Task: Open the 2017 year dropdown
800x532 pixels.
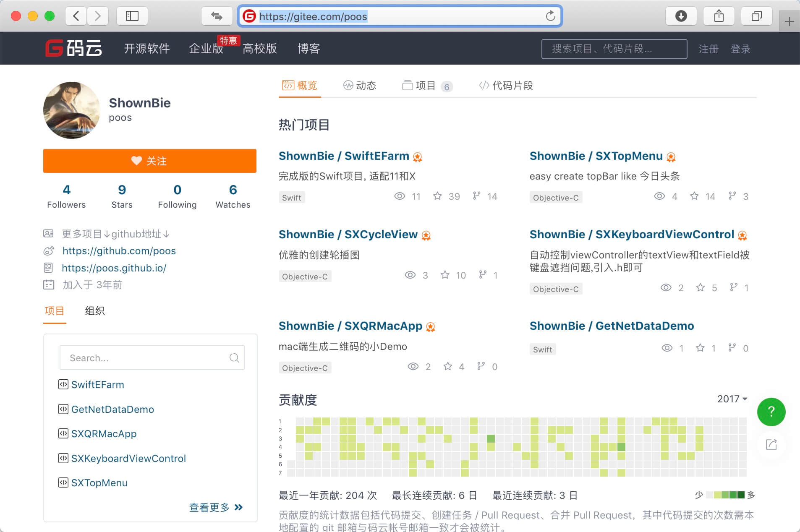Action: [732, 399]
